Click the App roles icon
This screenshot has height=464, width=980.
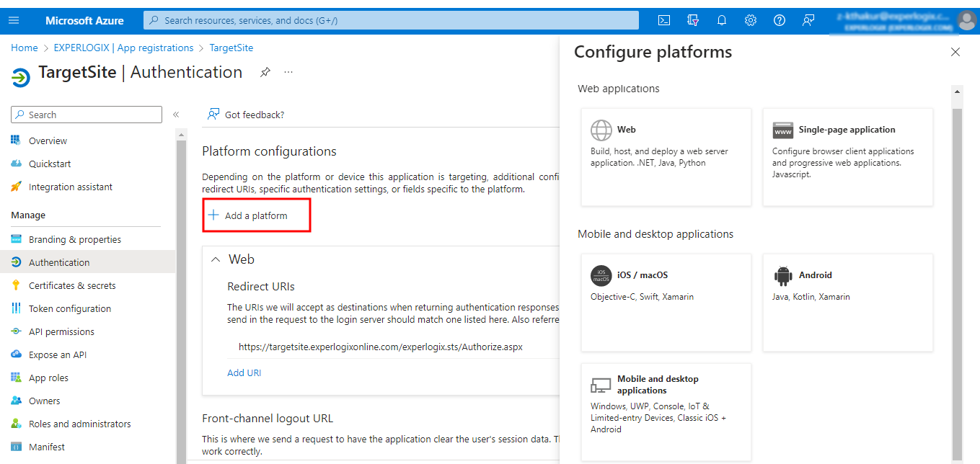coord(16,378)
